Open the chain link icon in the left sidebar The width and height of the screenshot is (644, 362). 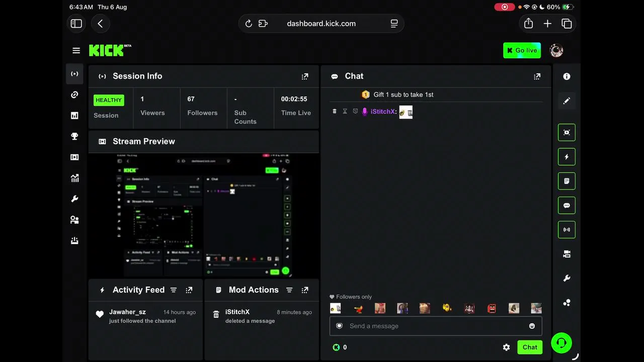pos(74,95)
